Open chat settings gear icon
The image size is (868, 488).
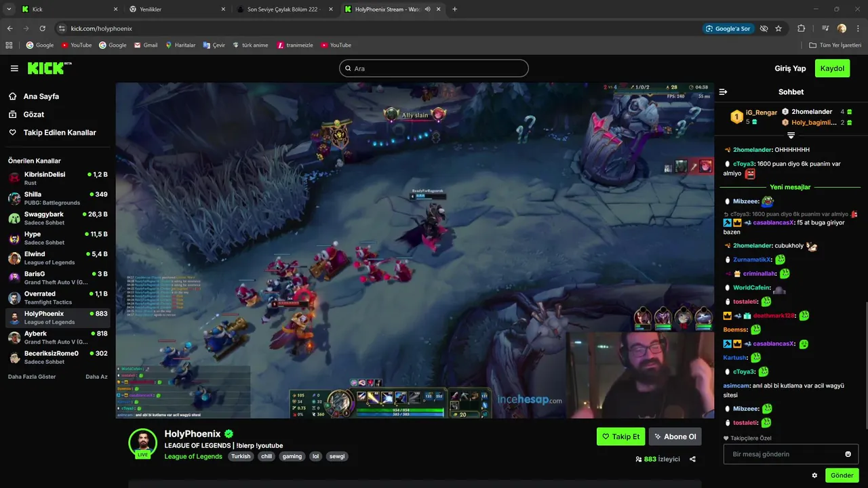[814, 475]
